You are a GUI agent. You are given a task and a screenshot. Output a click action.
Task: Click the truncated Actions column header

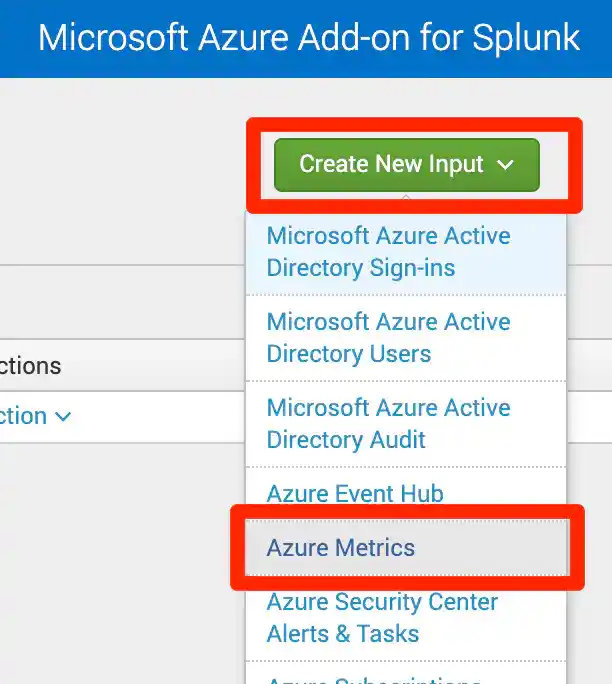(30, 366)
